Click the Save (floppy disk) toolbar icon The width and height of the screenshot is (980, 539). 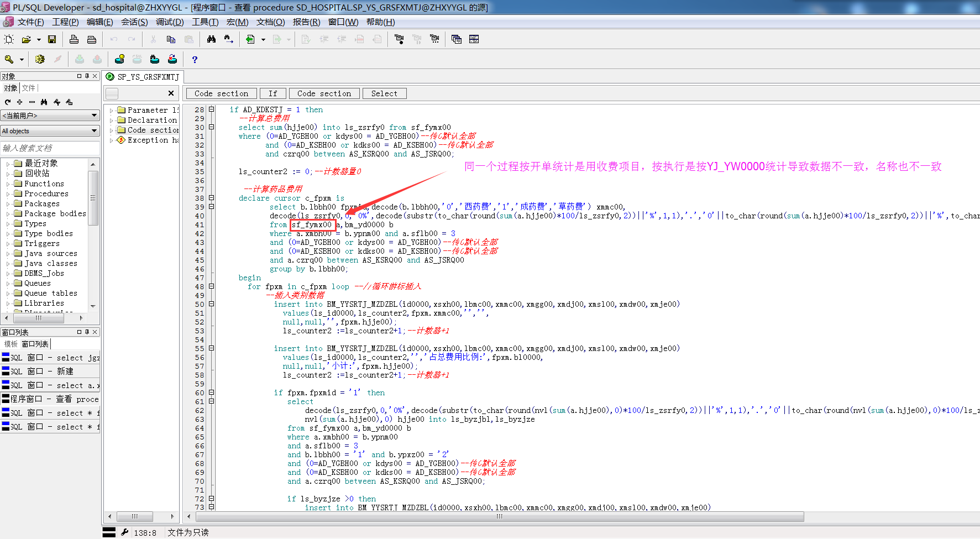52,39
